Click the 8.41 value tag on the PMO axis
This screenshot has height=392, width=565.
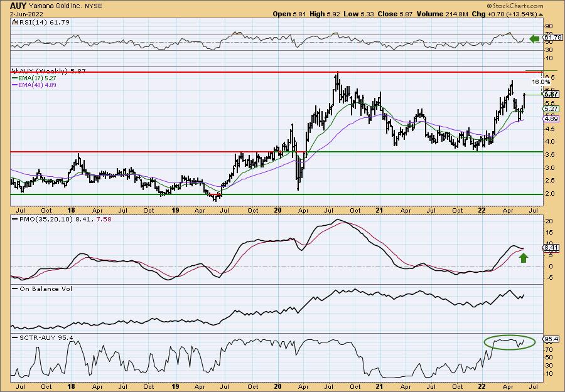[x=551, y=248]
